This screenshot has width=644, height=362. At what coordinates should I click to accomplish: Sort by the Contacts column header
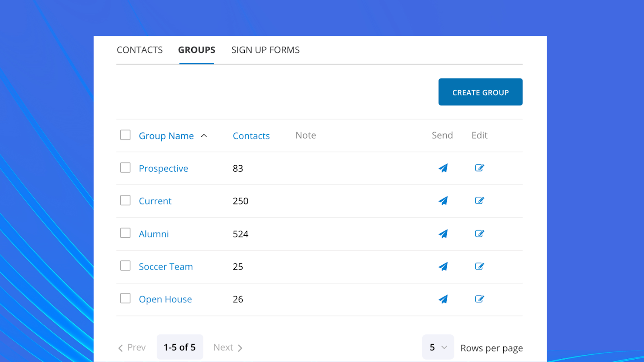click(251, 136)
